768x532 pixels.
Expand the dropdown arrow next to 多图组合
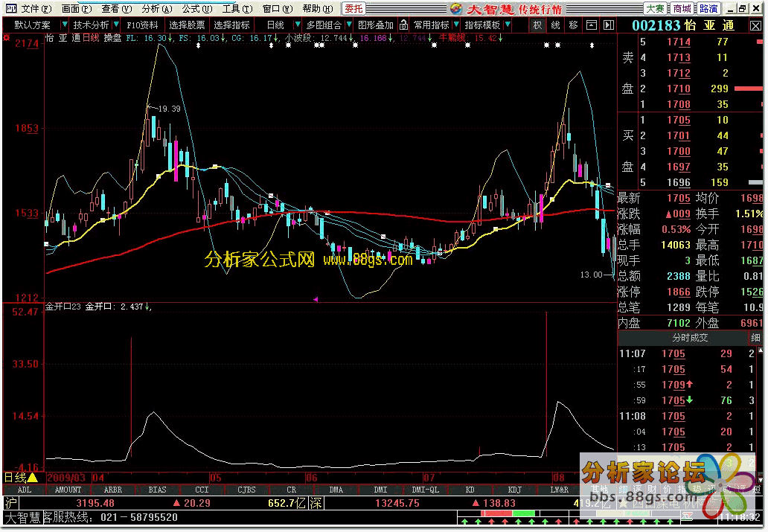349,25
